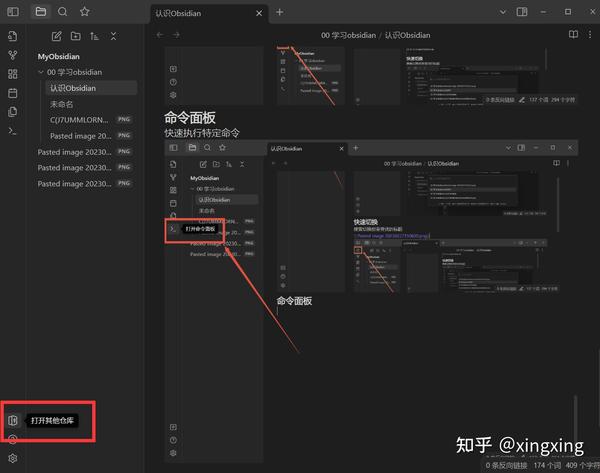Navigate forward in note history

click(176, 35)
